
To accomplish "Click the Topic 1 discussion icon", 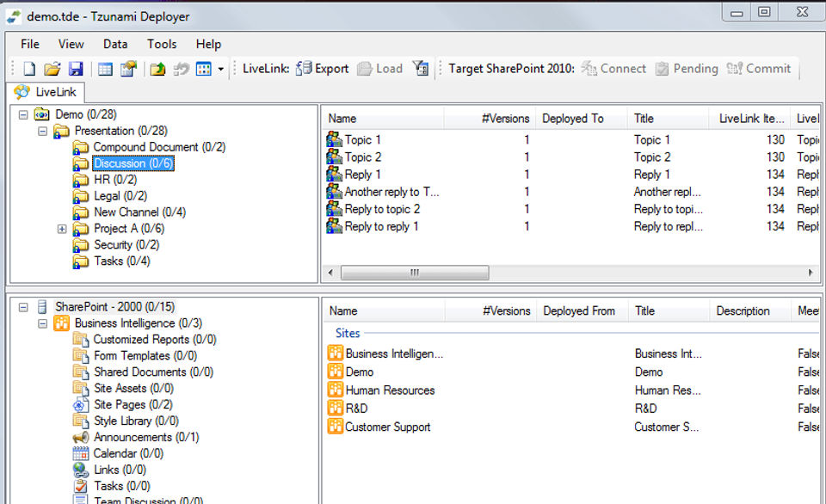I will pos(335,139).
